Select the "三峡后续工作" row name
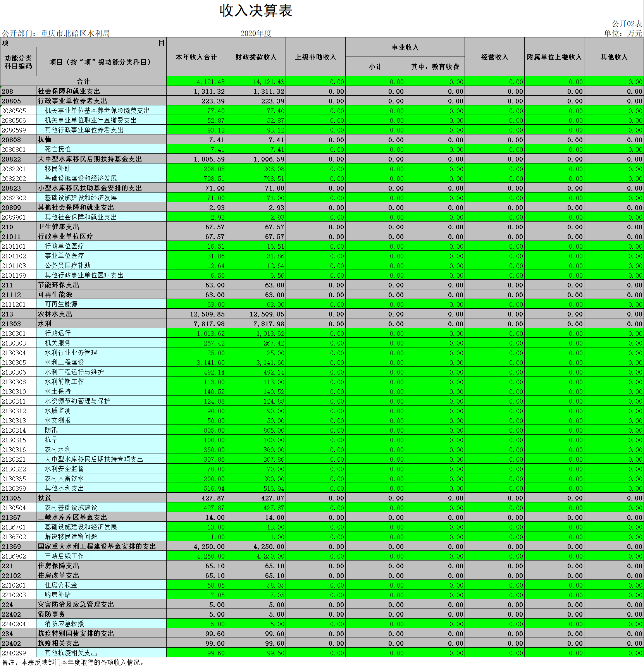This screenshot has width=644, height=667. pyautogui.click(x=64, y=556)
